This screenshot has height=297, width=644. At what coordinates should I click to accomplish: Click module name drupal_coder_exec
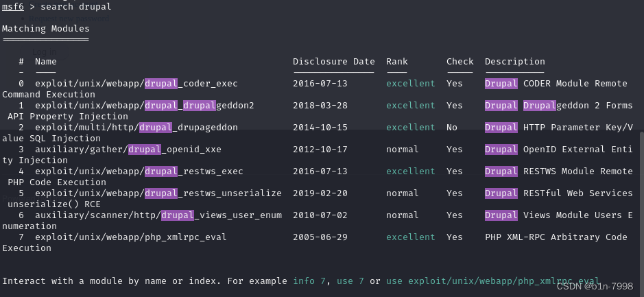[136, 84]
